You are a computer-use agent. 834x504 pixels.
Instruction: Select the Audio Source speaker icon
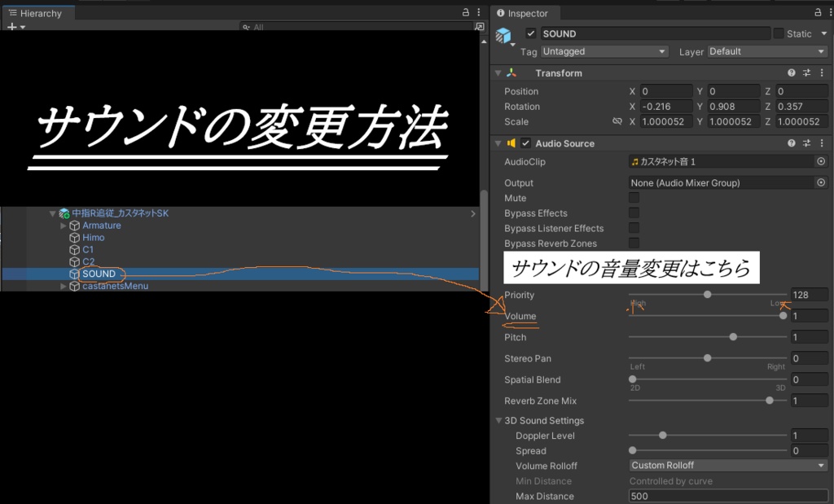point(511,143)
